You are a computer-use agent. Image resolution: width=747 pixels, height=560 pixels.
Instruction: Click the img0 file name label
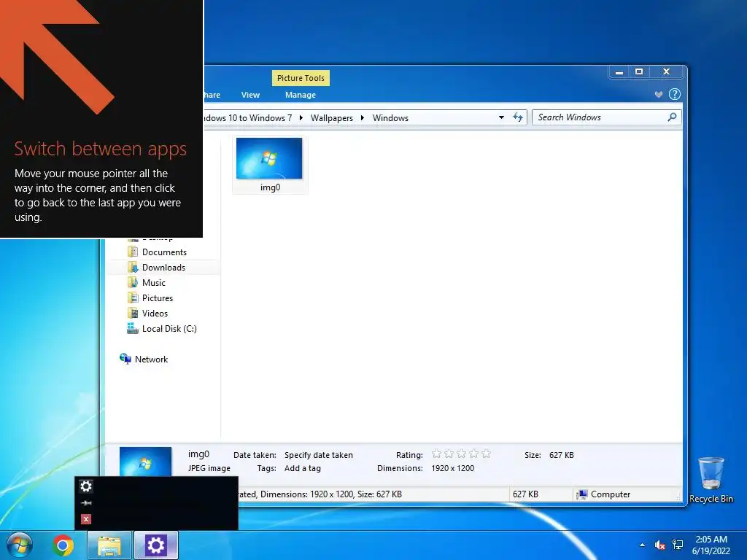270,187
